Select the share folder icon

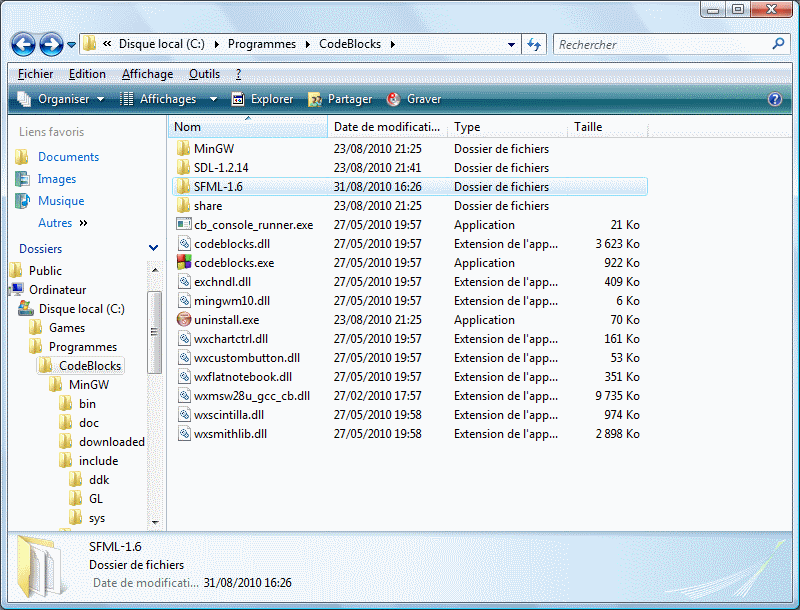coord(184,206)
